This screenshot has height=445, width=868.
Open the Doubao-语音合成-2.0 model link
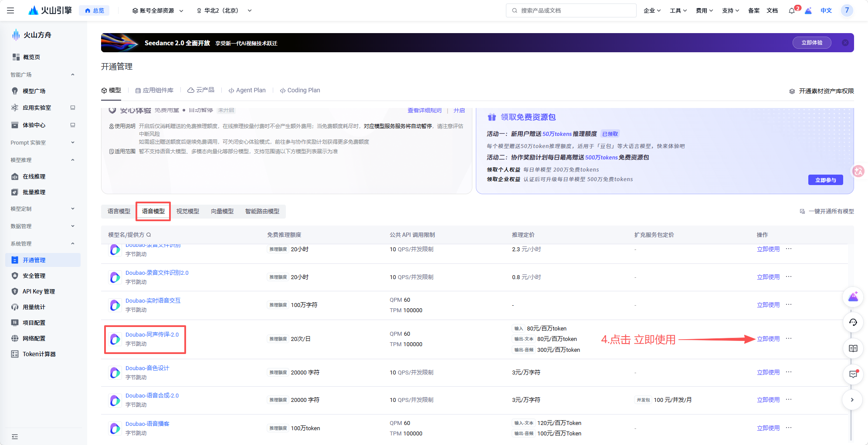(152, 395)
